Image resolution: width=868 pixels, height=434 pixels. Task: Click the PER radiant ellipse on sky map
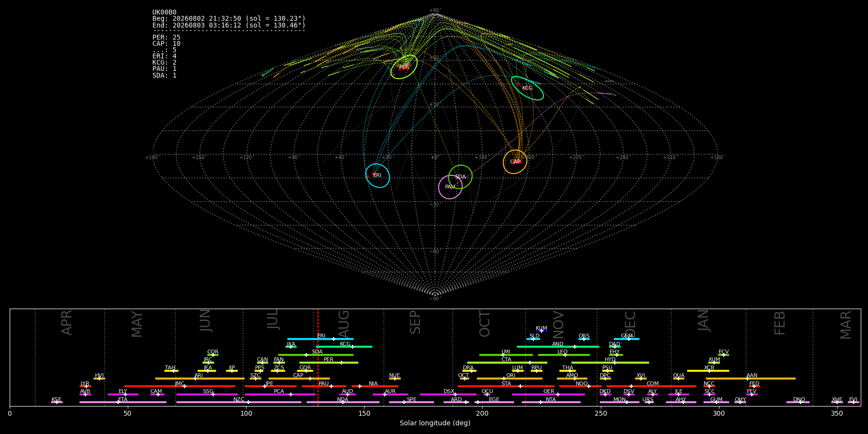pyautogui.click(x=404, y=67)
